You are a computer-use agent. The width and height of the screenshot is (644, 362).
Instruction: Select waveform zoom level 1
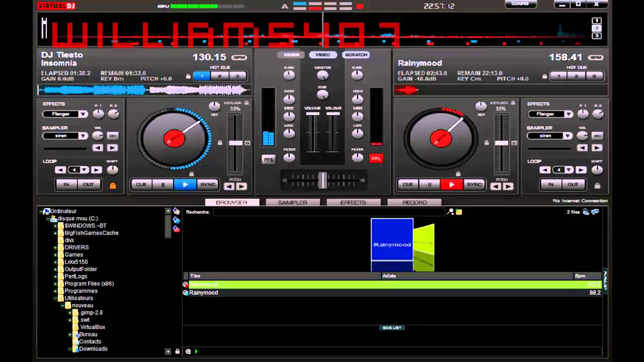click(597, 21)
